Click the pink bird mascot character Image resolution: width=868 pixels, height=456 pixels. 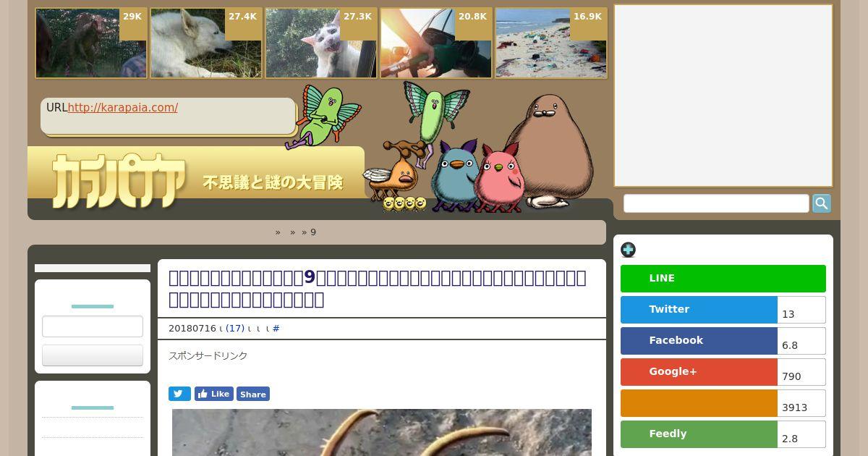point(499,177)
